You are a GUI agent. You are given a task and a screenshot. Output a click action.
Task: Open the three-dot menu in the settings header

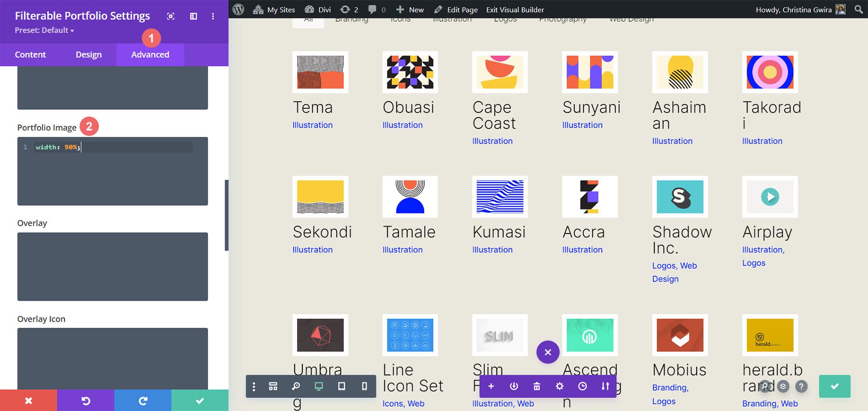tap(213, 16)
